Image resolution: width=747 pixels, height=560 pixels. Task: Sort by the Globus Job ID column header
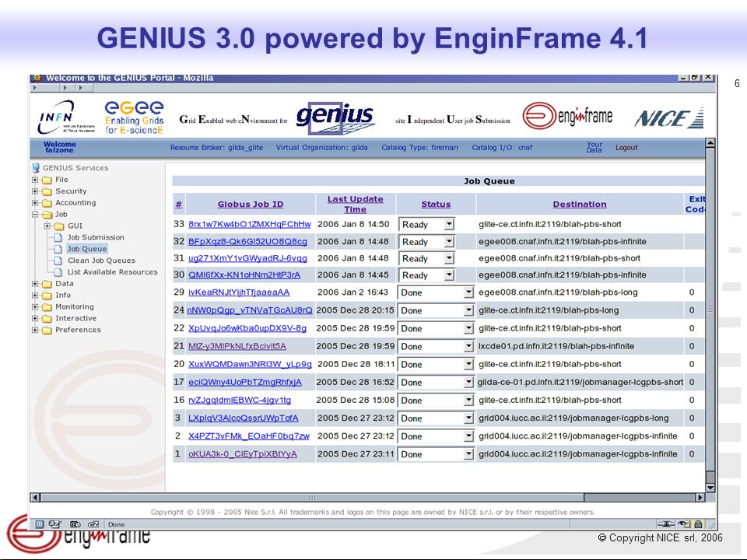tap(251, 205)
